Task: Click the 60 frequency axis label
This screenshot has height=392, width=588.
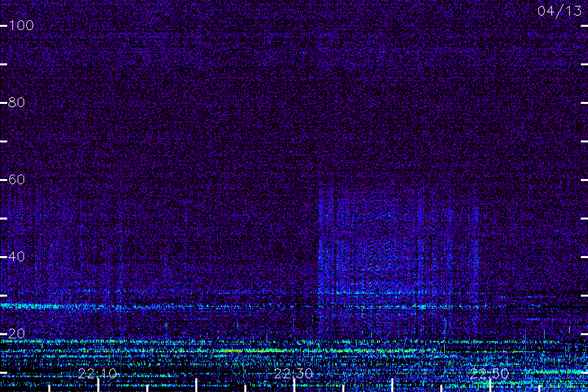Action: 16,180
